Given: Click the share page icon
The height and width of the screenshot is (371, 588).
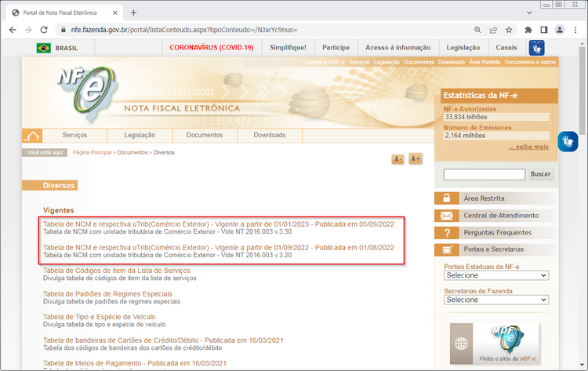Looking at the screenshot, I should click(493, 30).
